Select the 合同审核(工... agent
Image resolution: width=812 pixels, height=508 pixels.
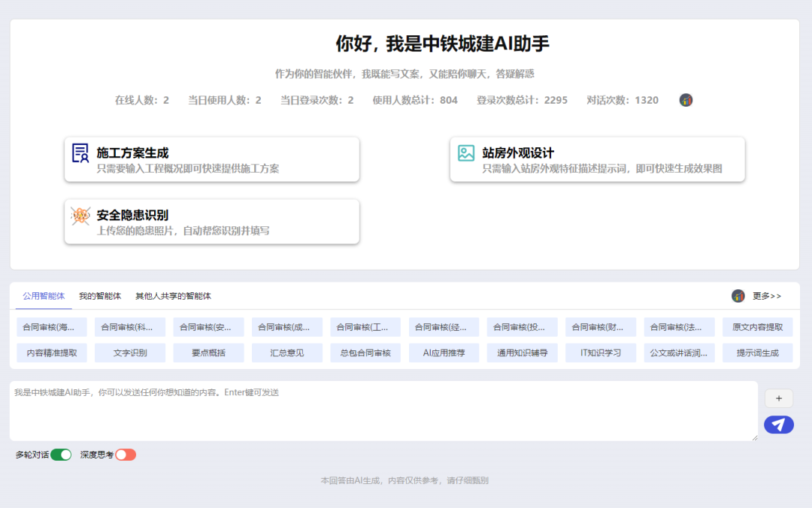pos(365,328)
